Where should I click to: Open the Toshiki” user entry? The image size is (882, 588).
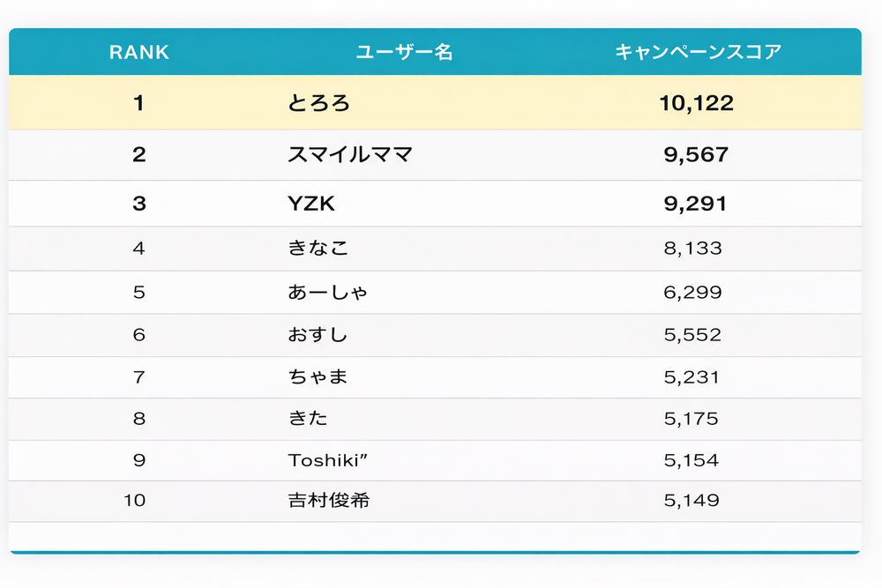click(333, 460)
